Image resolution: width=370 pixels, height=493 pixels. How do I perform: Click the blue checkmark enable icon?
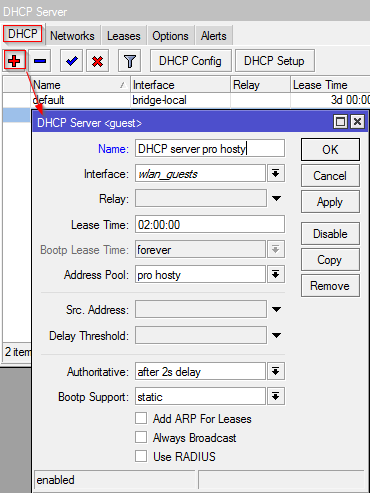point(71,61)
